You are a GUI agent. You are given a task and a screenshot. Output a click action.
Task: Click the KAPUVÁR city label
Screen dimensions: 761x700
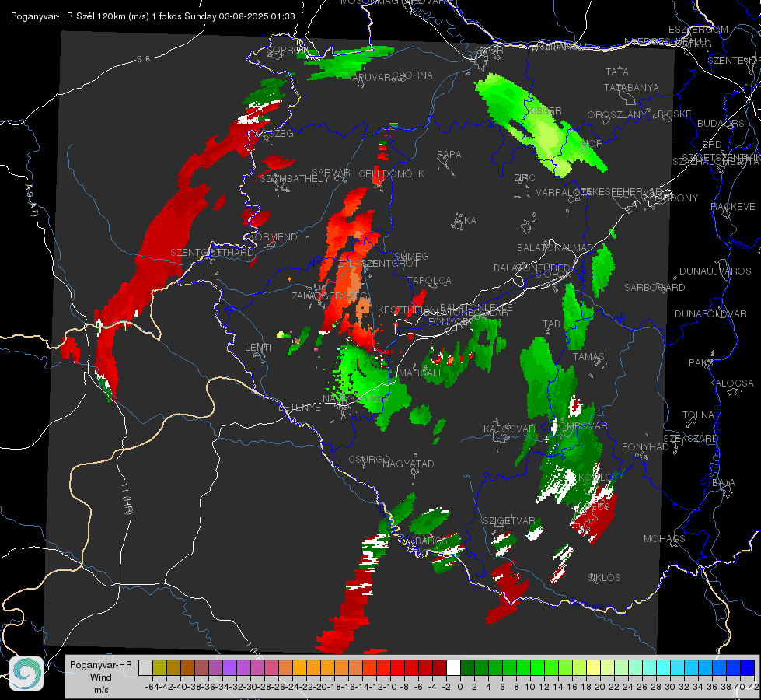tap(369, 78)
